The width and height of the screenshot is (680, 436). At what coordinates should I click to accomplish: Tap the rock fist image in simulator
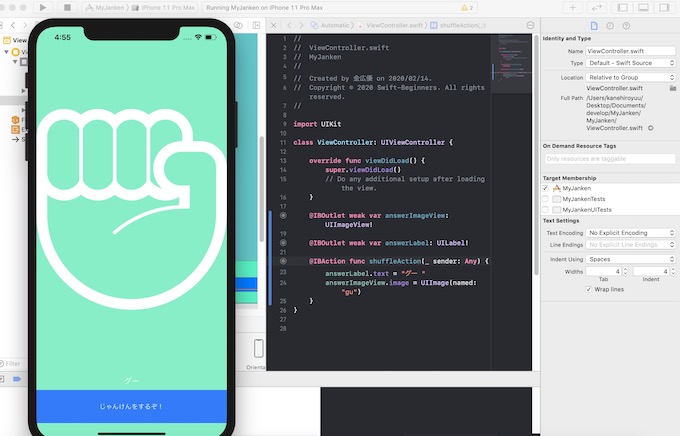point(131,209)
